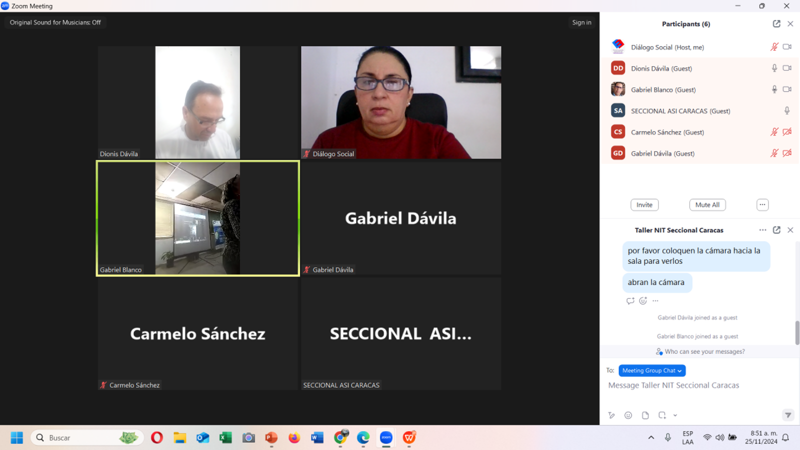800x450 pixels.
Task: Click Gabriel Dávila muted mic icon in list
Action: [774, 153]
